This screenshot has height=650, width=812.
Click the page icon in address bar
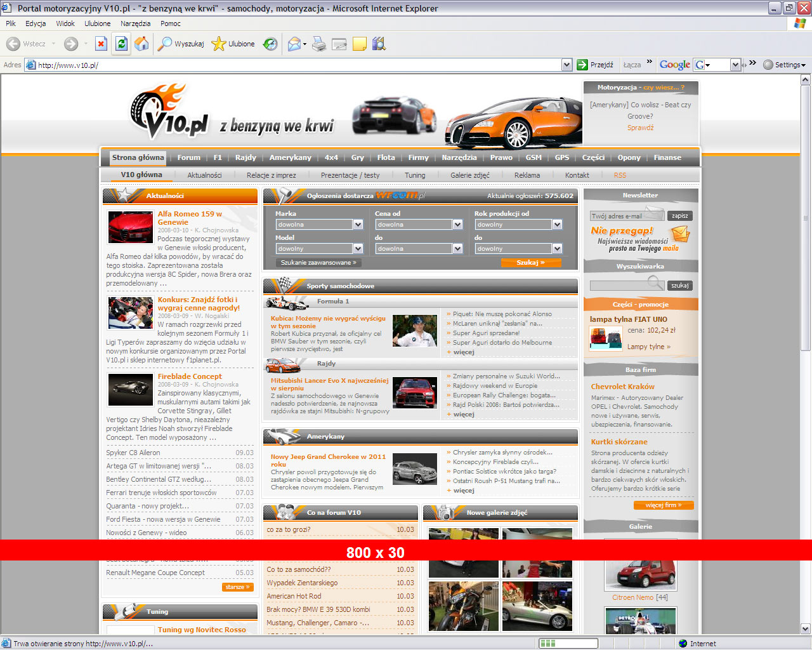point(30,65)
